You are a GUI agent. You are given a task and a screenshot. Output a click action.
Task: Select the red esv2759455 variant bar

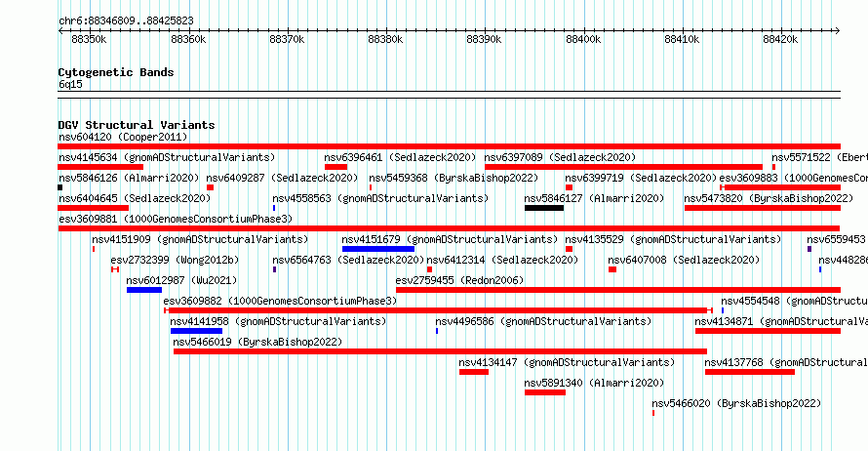[618, 290]
